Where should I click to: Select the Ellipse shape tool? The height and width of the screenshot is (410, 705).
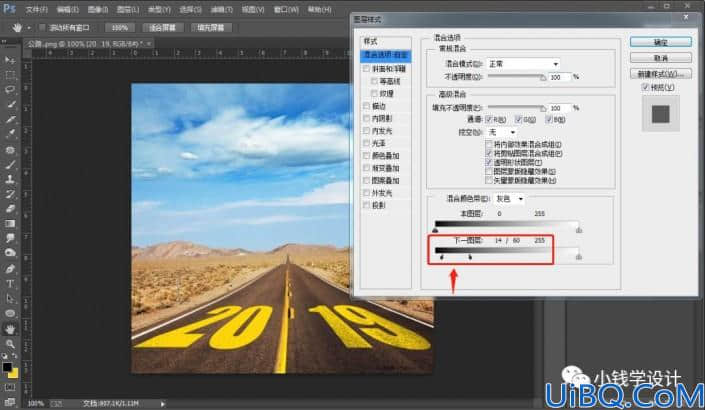click(x=10, y=313)
